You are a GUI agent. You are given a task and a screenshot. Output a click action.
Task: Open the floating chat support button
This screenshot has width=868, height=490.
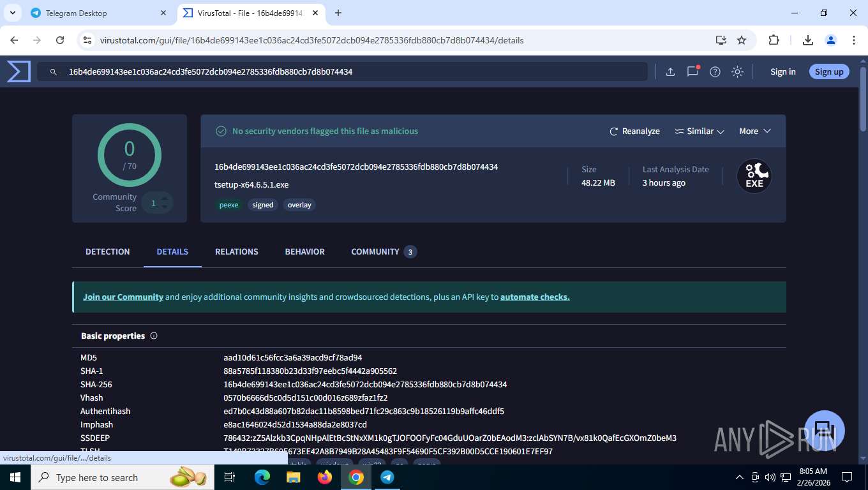pos(824,431)
